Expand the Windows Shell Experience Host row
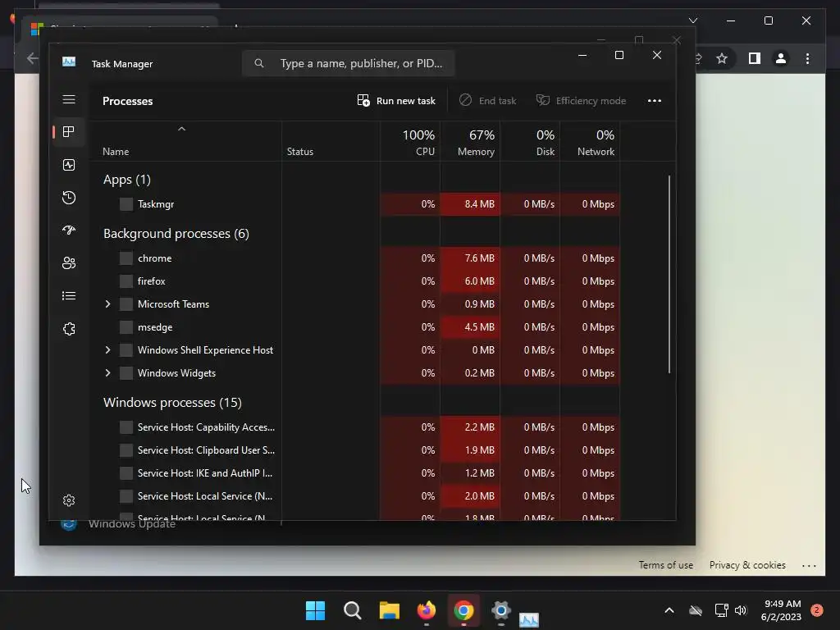Screen dimensions: 840x630 (x=107, y=350)
